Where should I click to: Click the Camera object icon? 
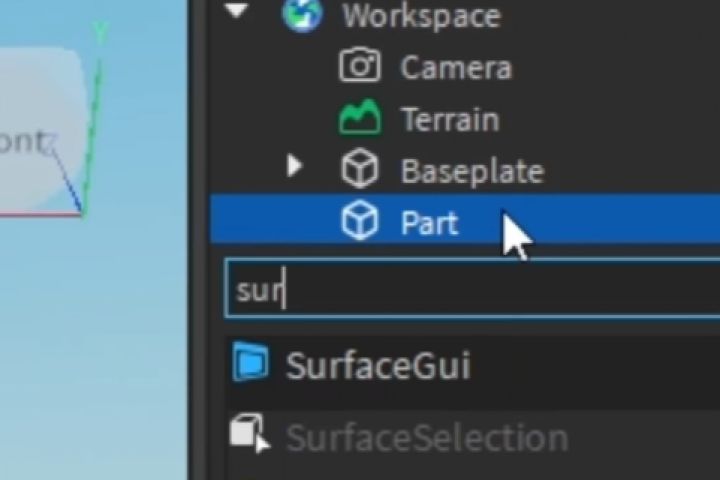pyautogui.click(x=360, y=67)
